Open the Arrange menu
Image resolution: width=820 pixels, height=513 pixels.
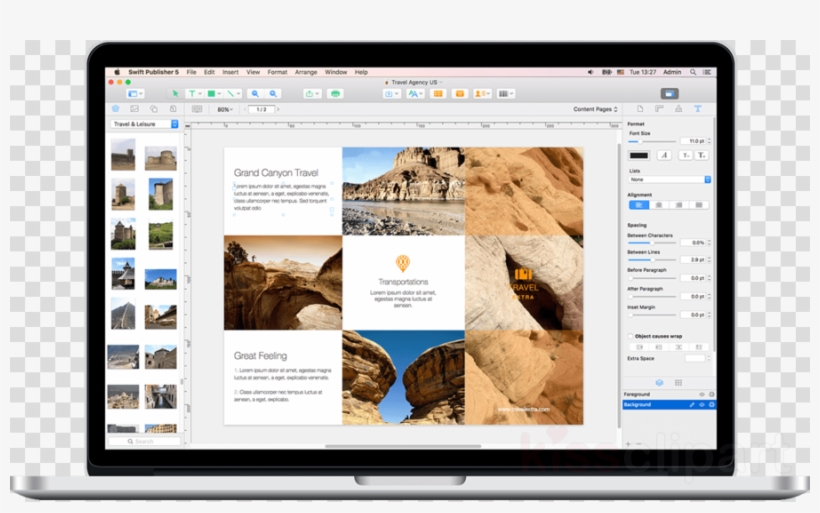pos(306,72)
